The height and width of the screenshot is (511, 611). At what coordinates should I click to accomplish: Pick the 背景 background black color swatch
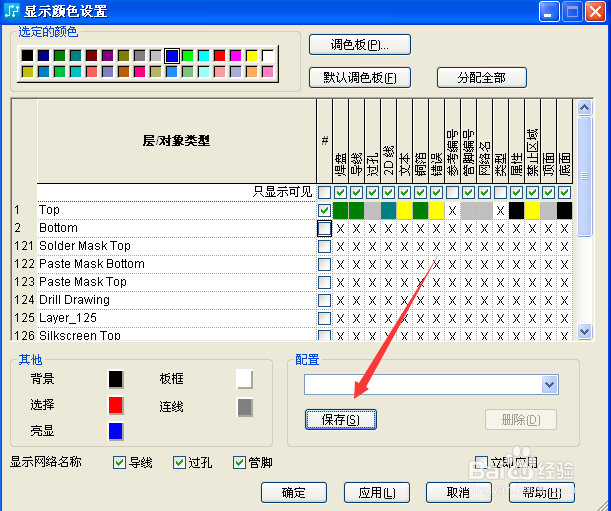click(116, 379)
